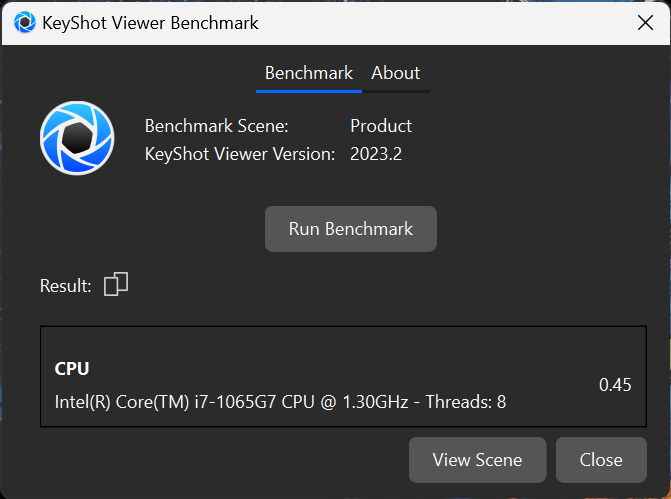Click the KeyShot logo in title bar

click(x=25, y=22)
